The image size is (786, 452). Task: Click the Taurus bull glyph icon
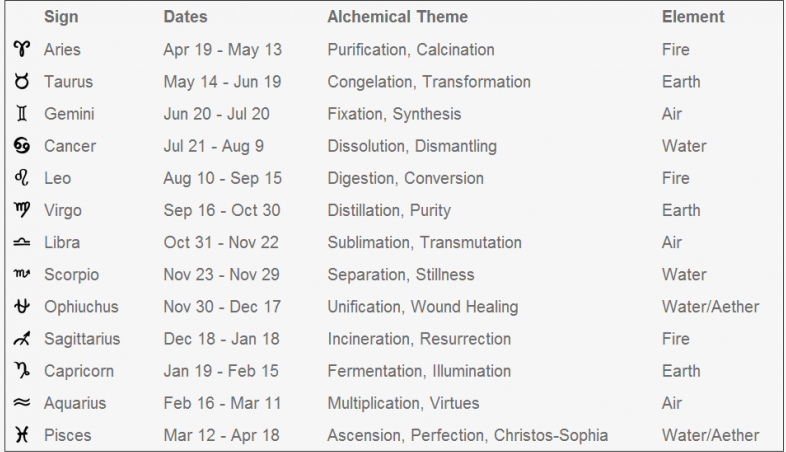tap(21, 81)
